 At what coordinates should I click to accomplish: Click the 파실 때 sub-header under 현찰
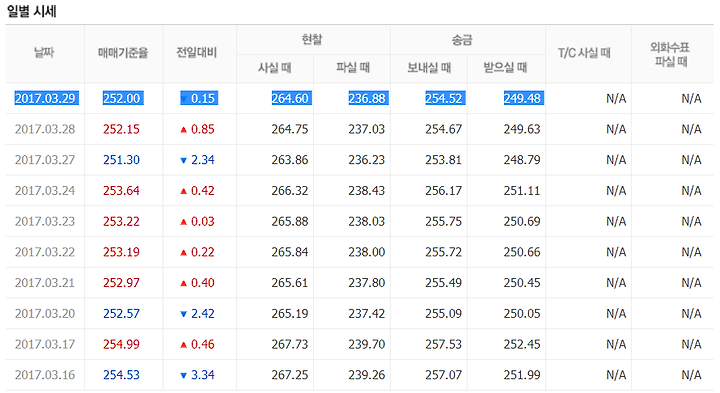click(x=353, y=68)
